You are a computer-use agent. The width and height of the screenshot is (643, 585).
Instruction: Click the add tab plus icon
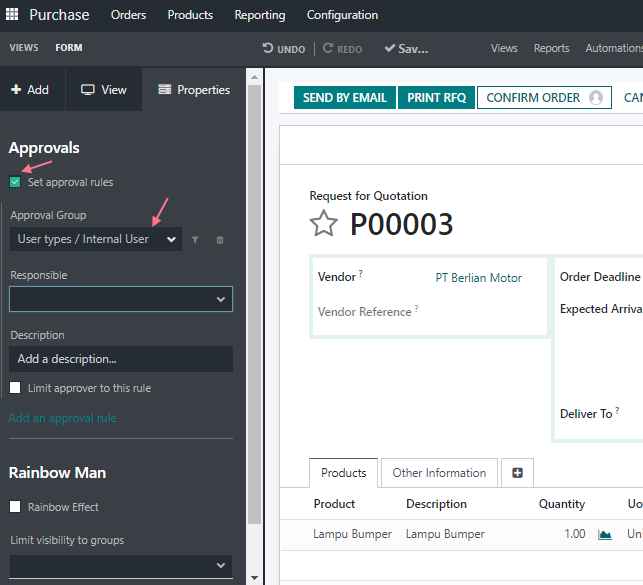(x=518, y=473)
